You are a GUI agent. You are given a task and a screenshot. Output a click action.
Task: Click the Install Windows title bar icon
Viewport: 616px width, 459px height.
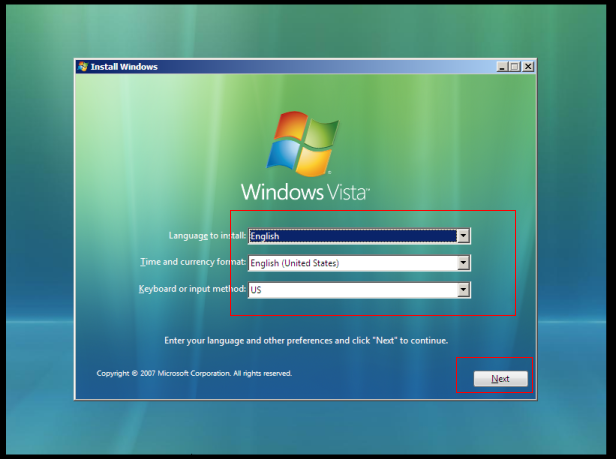pyautogui.click(x=82, y=66)
